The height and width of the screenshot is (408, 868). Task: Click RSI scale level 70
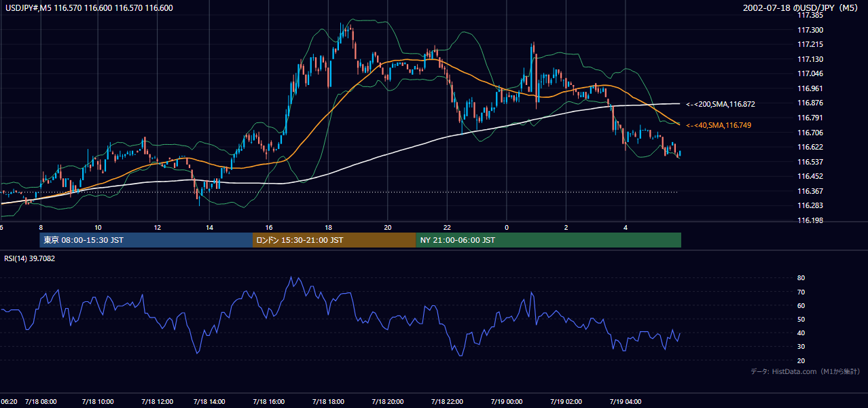coord(801,292)
